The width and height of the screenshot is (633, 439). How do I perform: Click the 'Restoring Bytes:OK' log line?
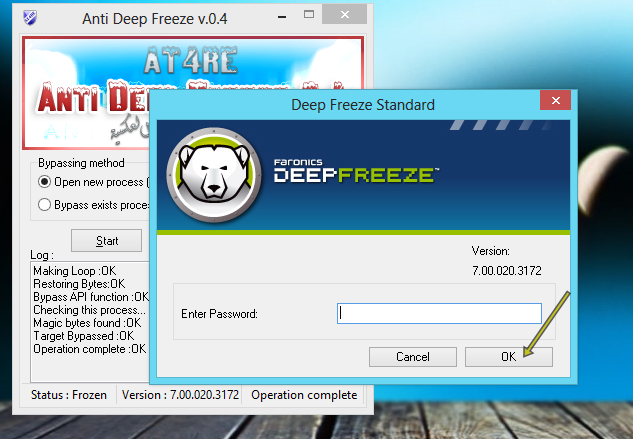point(79,284)
